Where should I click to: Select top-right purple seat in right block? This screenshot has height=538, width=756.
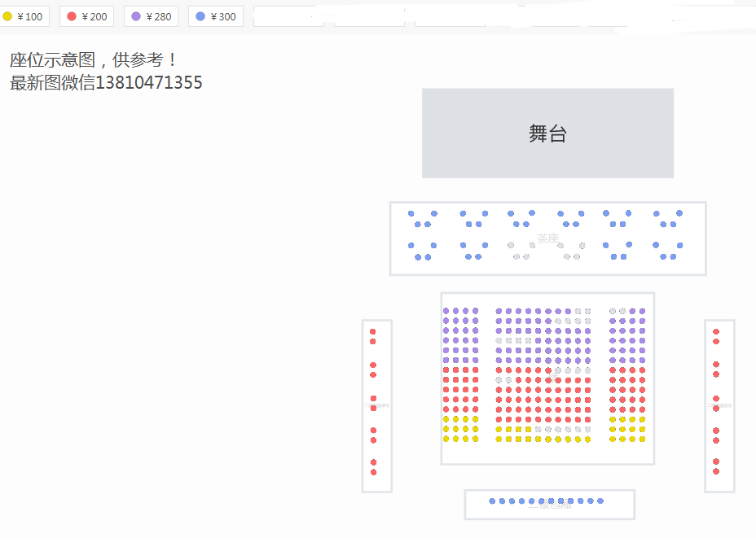coord(642,311)
